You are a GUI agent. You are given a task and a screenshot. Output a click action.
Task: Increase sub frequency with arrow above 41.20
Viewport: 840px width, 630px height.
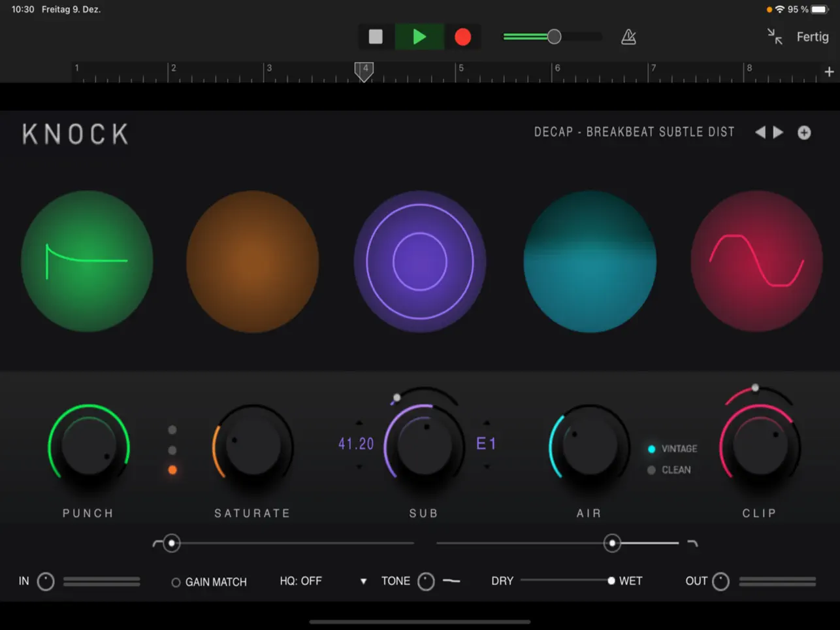(x=359, y=423)
